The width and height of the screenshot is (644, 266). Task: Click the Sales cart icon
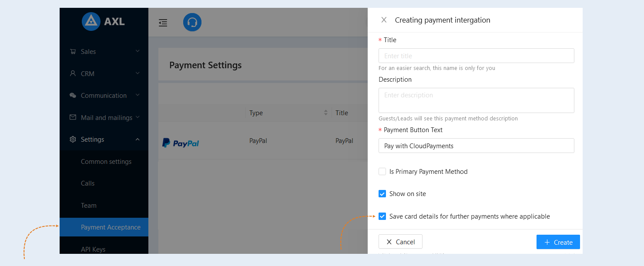pyautogui.click(x=73, y=51)
